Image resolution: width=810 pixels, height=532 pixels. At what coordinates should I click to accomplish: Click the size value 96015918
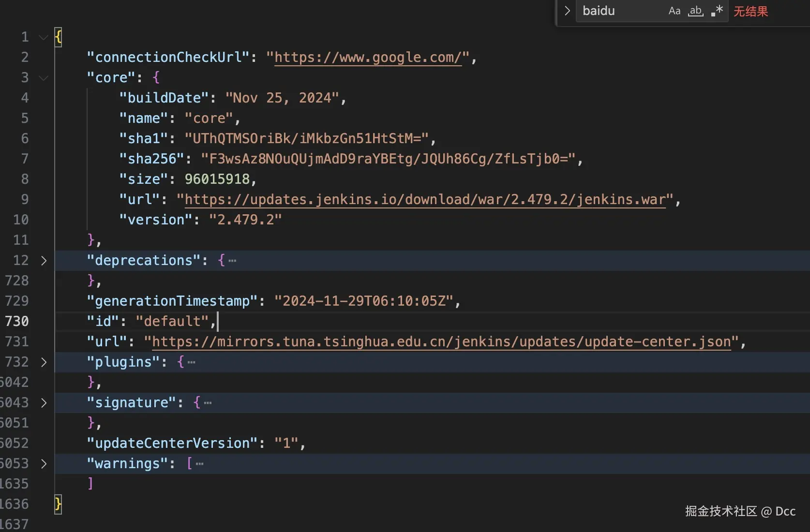[x=217, y=179]
